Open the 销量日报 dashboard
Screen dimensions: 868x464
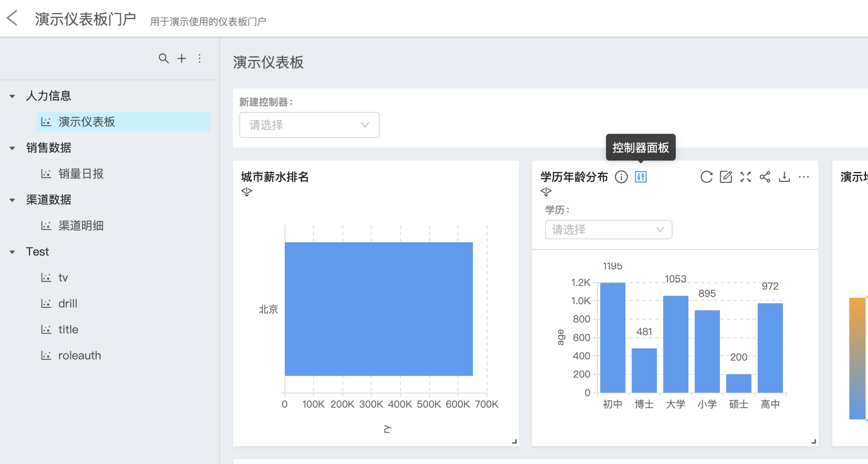pos(81,174)
